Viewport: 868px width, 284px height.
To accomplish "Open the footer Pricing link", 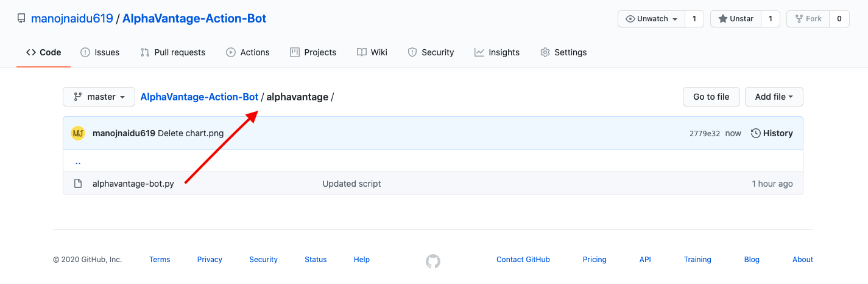I will 595,260.
